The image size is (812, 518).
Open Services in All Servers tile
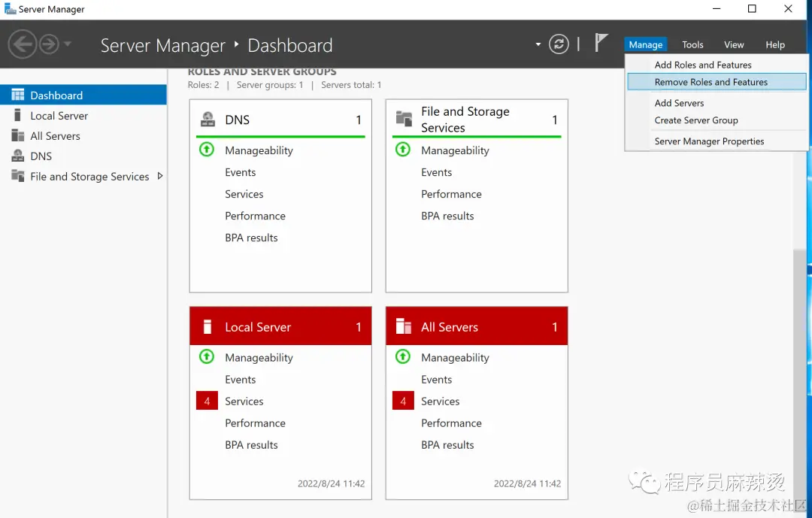[x=440, y=401]
